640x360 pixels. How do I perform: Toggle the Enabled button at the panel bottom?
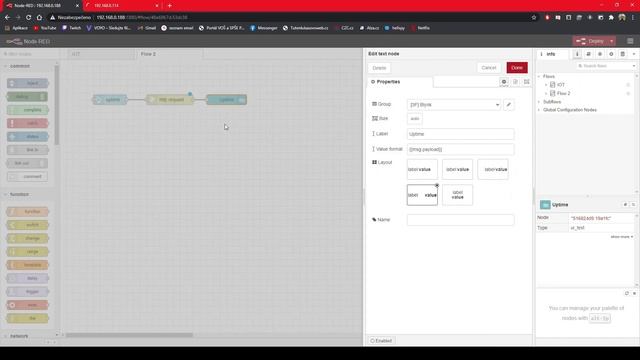pos(381,340)
